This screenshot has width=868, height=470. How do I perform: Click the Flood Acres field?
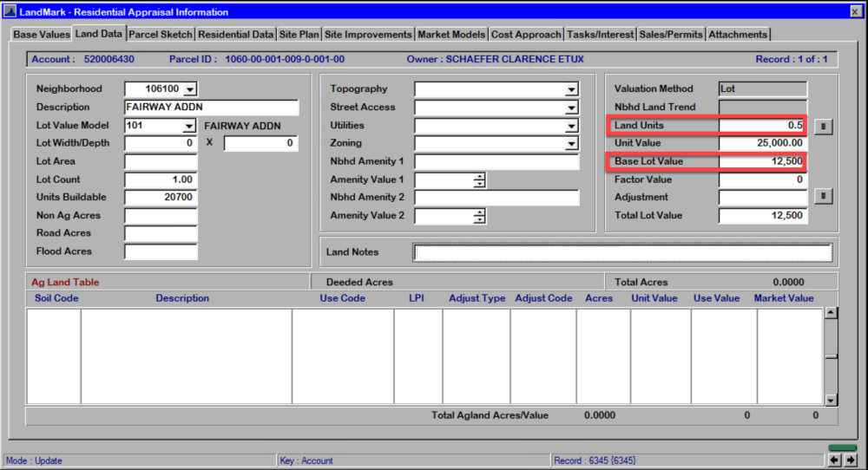[x=161, y=251]
